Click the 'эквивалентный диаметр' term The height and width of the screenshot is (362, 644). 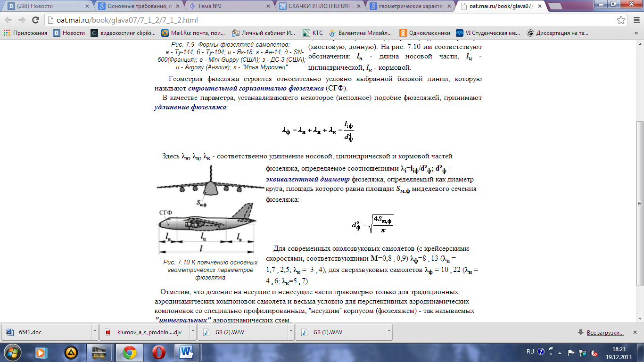308,179
